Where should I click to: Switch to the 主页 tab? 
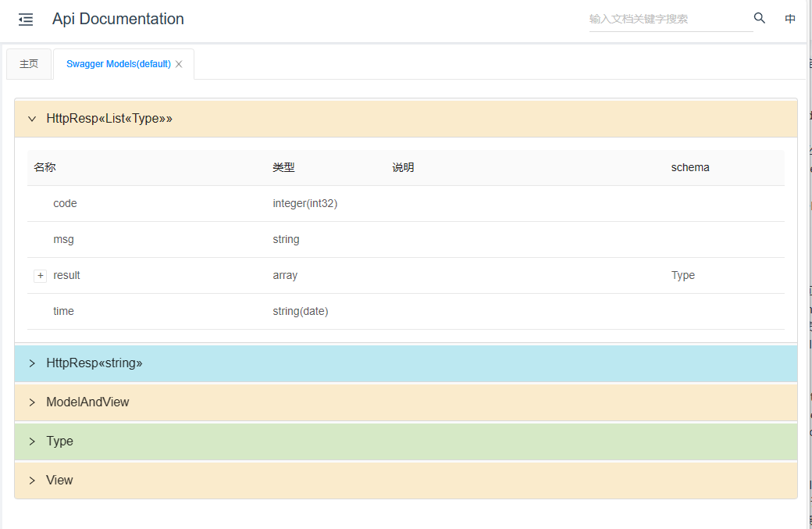point(28,64)
